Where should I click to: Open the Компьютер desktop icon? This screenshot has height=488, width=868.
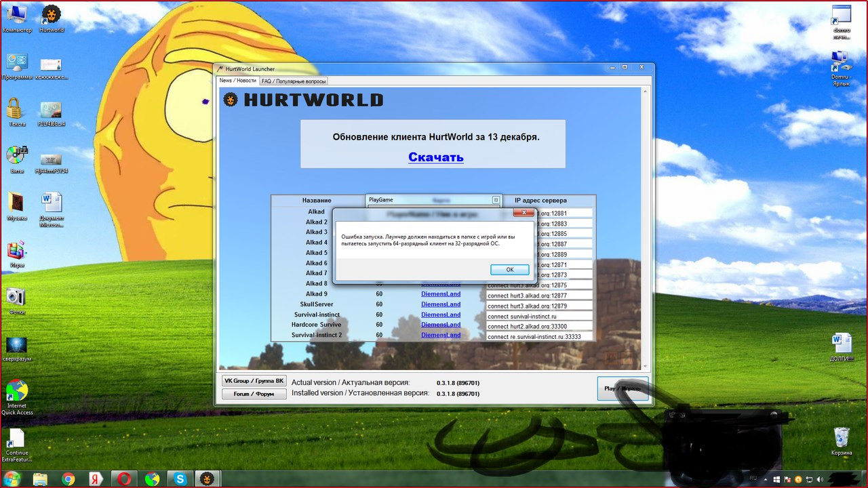click(17, 19)
